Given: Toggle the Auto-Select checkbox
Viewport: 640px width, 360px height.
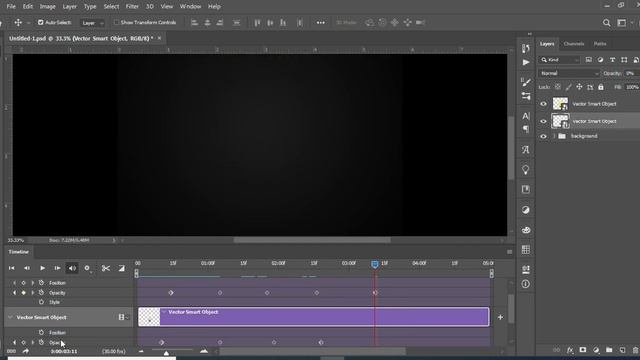Looking at the screenshot, I should [x=40, y=22].
